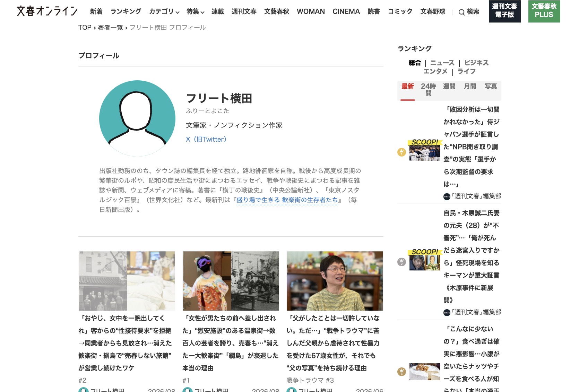Click the 週刊文春 editor icon under 木原 article

pos(447,312)
